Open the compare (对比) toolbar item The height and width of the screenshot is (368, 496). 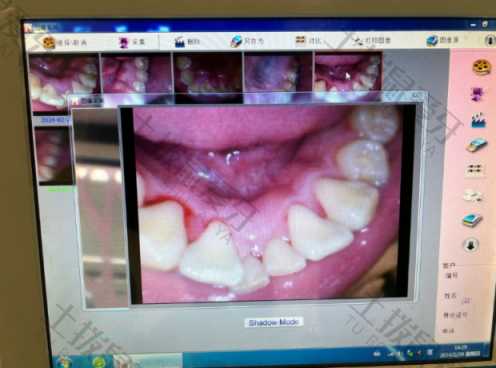308,41
